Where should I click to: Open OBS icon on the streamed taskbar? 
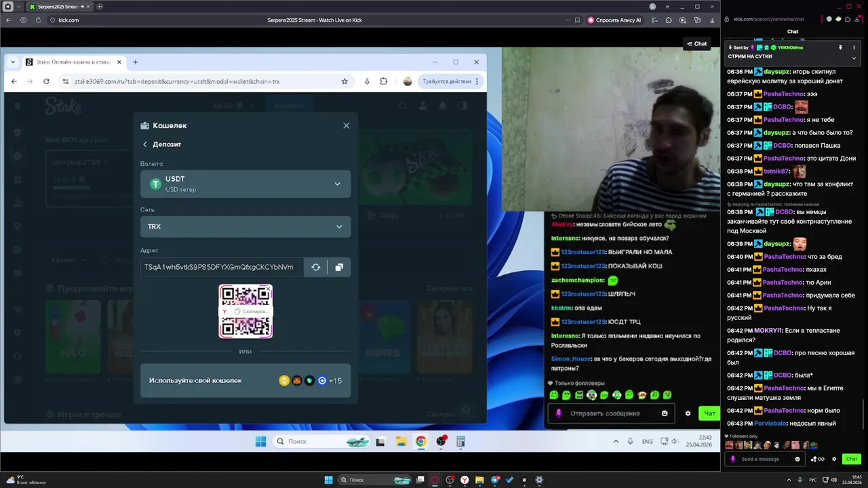[x=441, y=441]
